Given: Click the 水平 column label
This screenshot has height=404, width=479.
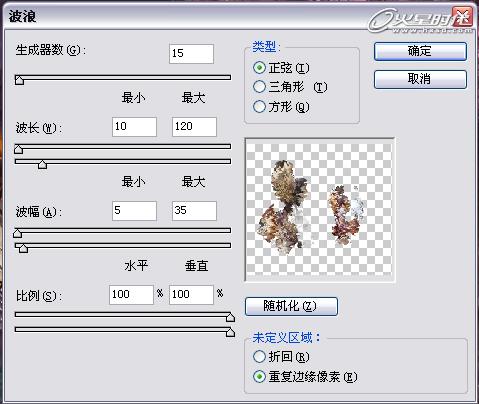Looking at the screenshot, I should pyautogui.click(x=136, y=266).
